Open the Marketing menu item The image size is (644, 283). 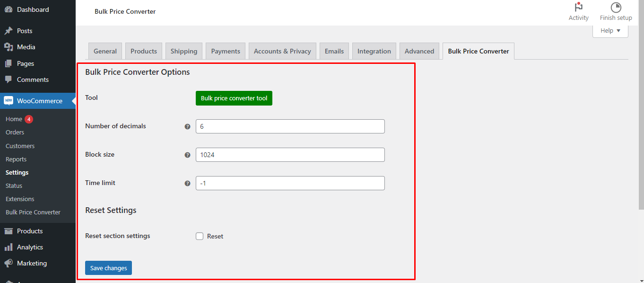coord(38,263)
